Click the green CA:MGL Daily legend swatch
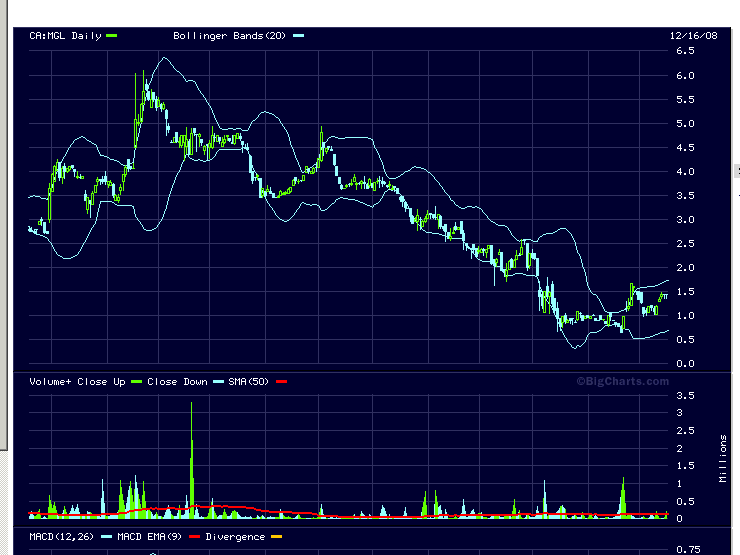Screen dimensions: 740x555 pyautogui.click(x=111, y=35)
